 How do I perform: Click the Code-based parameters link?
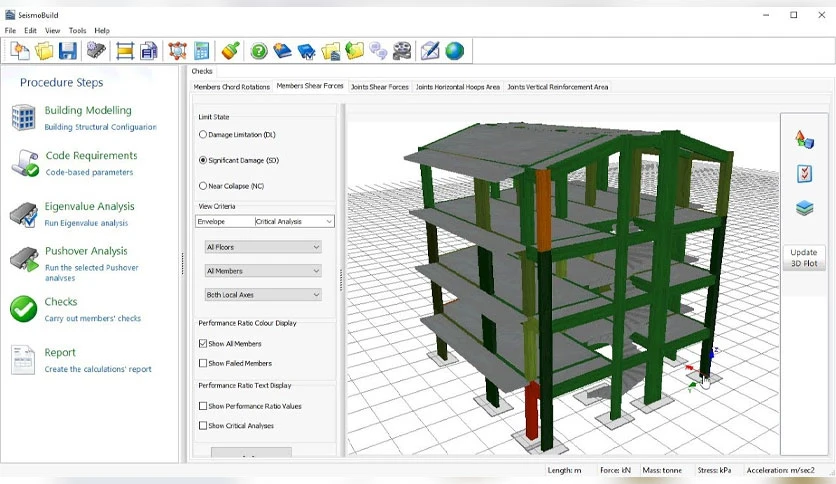pyautogui.click(x=90, y=172)
